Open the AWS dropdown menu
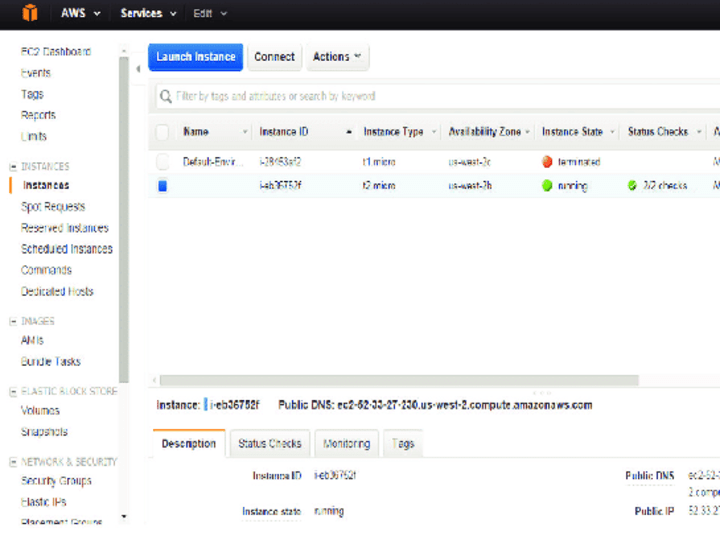Image resolution: width=720 pixels, height=540 pixels. click(81, 13)
